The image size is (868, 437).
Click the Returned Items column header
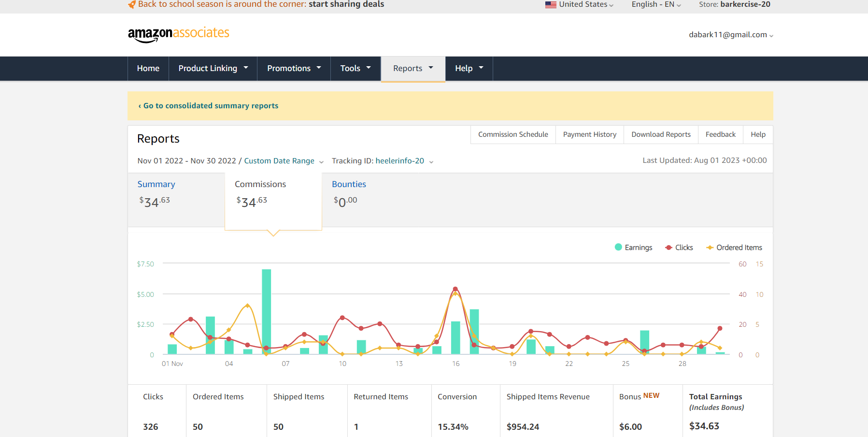[x=381, y=397]
